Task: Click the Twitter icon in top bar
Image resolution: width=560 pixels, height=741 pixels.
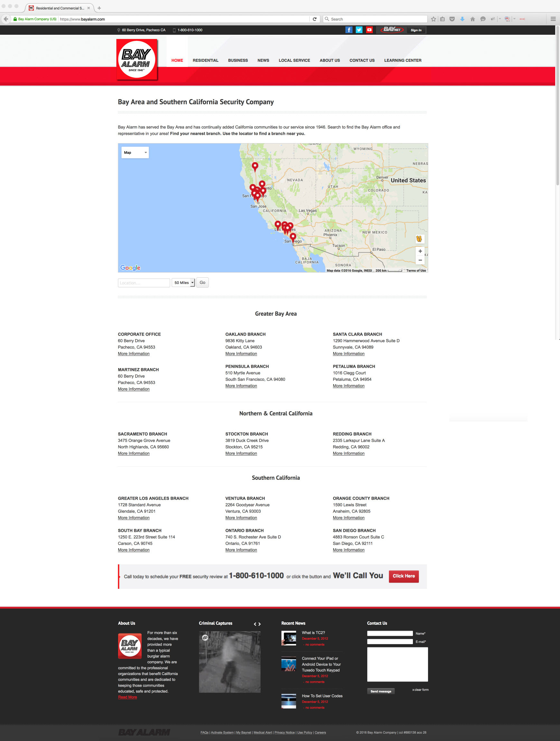Action: tap(359, 30)
